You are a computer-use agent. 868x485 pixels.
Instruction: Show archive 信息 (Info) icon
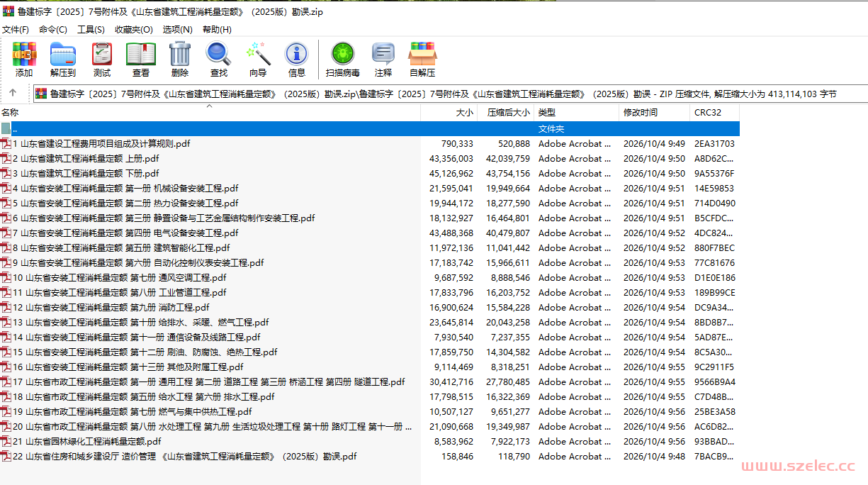coord(297,60)
